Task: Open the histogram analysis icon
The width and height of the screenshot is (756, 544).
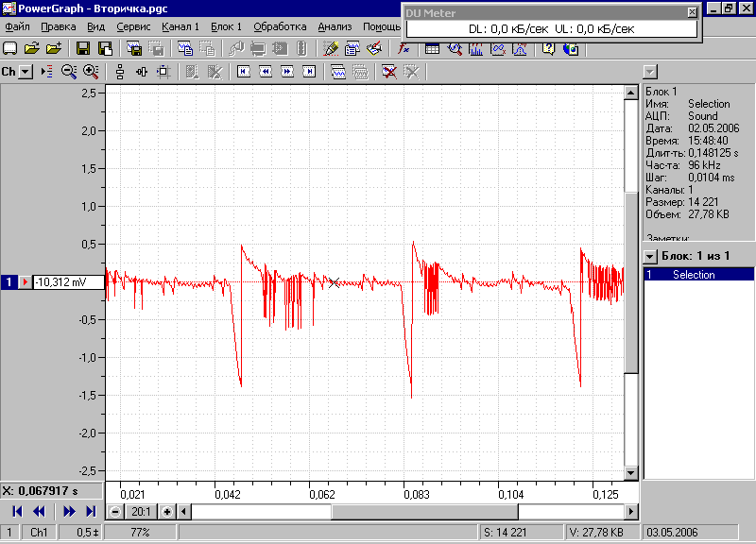Action: pyautogui.click(x=476, y=49)
